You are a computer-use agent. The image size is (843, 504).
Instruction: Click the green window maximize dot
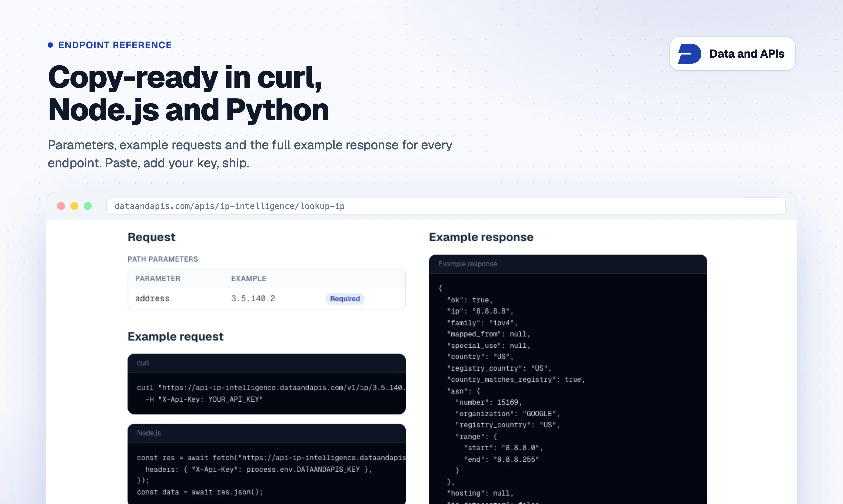tap(88, 206)
